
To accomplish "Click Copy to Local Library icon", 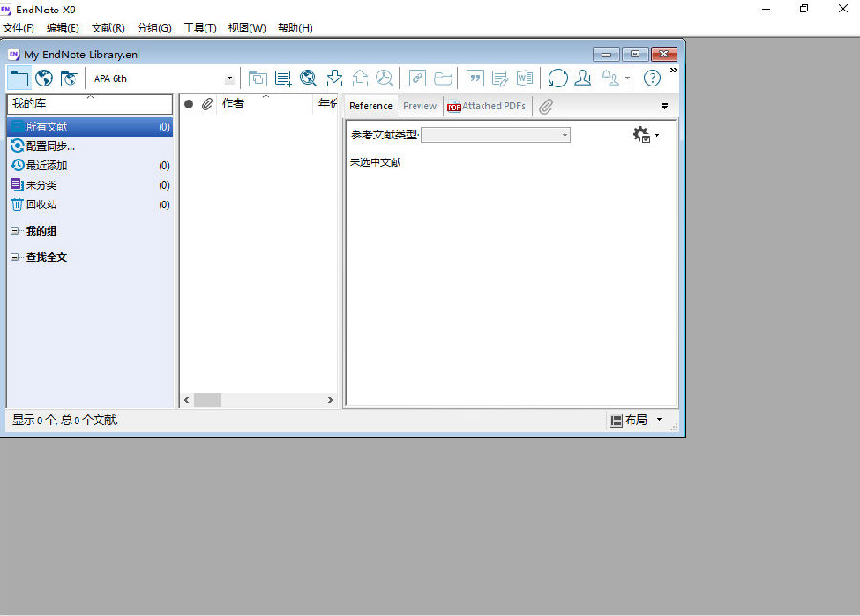I will 257,78.
